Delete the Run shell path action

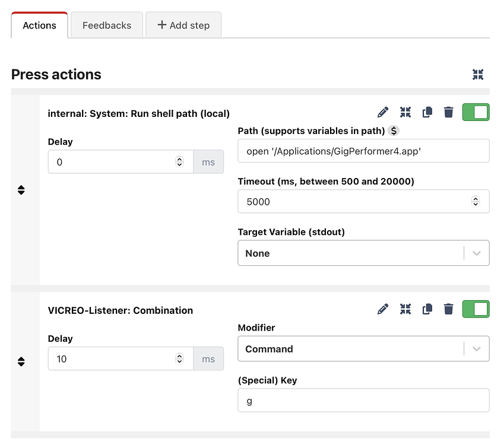pyautogui.click(x=449, y=112)
